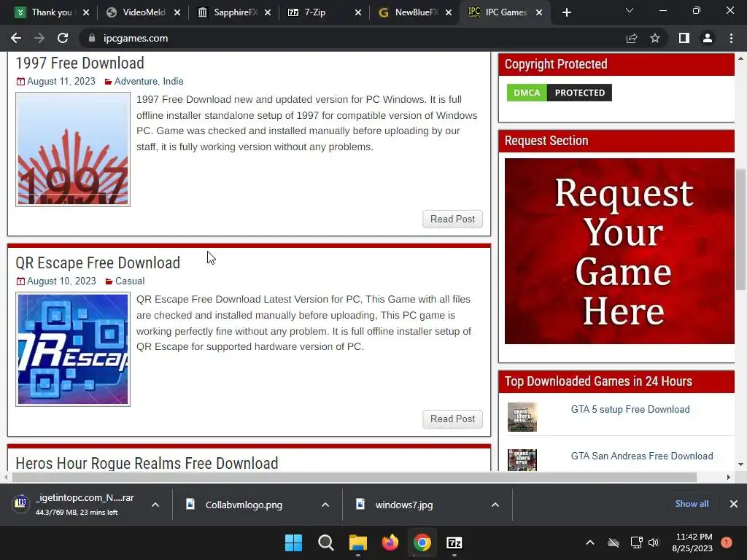
Task: Show hidden system tray icons
Action: coord(589,542)
